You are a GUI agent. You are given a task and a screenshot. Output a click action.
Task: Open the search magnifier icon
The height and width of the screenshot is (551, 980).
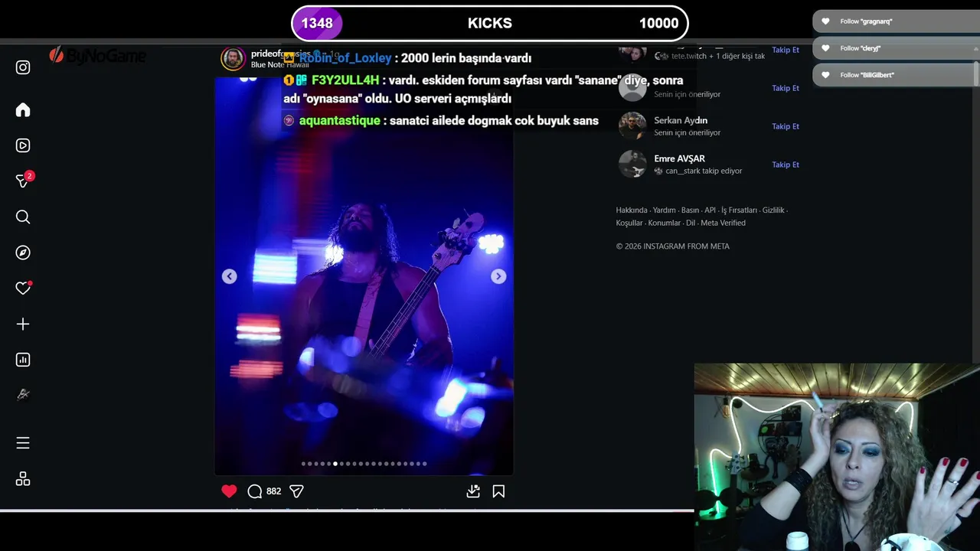coord(23,217)
